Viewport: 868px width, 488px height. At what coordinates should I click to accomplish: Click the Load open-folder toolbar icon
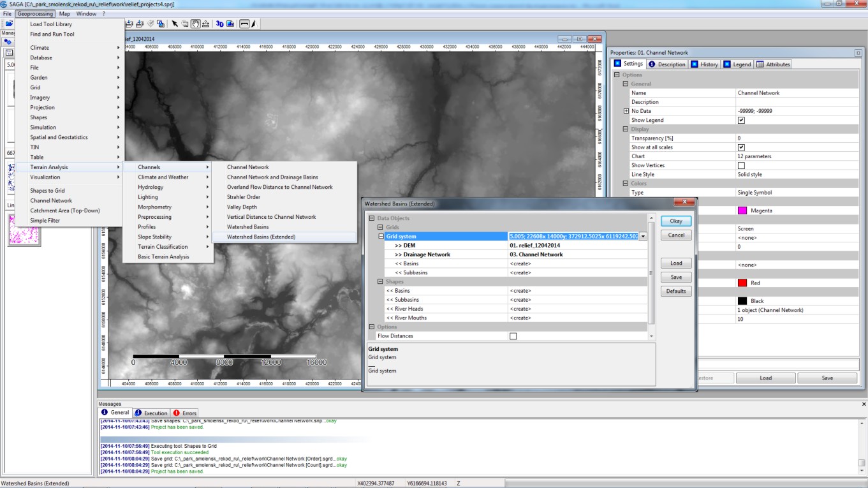[x=10, y=24]
